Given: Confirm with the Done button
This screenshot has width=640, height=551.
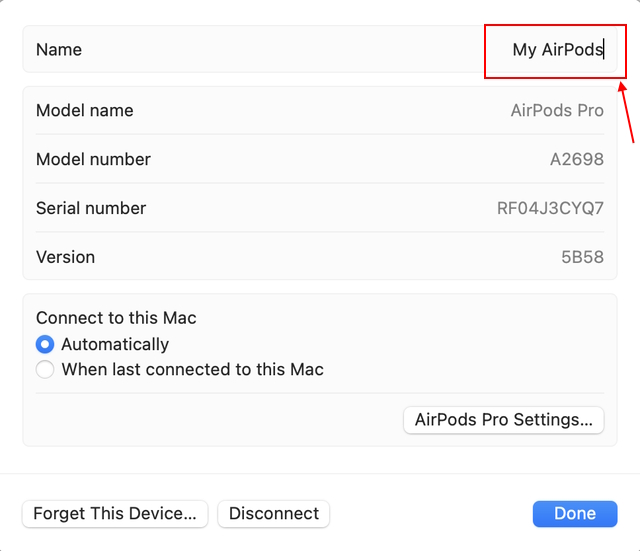Looking at the screenshot, I should pos(575,514).
